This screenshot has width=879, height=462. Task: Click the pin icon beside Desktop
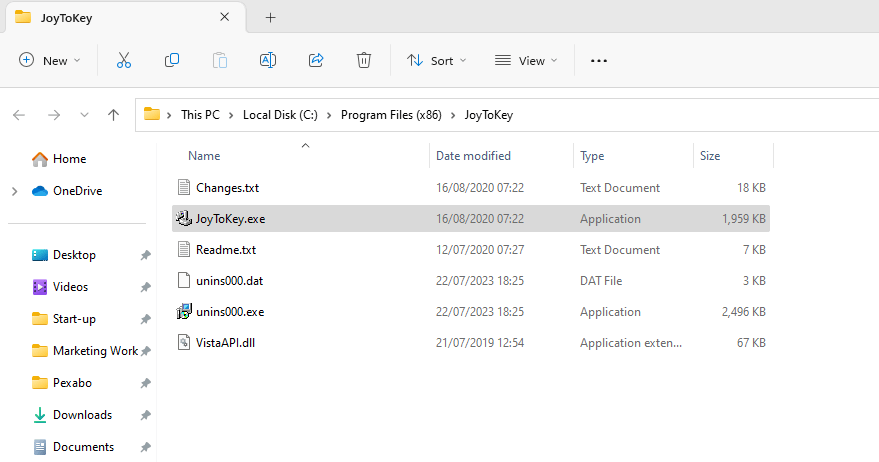[146, 255]
